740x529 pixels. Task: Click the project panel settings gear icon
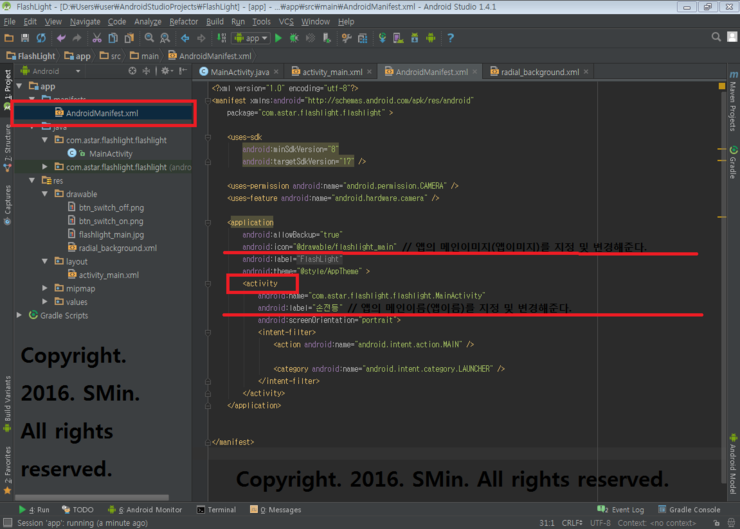point(166,71)
